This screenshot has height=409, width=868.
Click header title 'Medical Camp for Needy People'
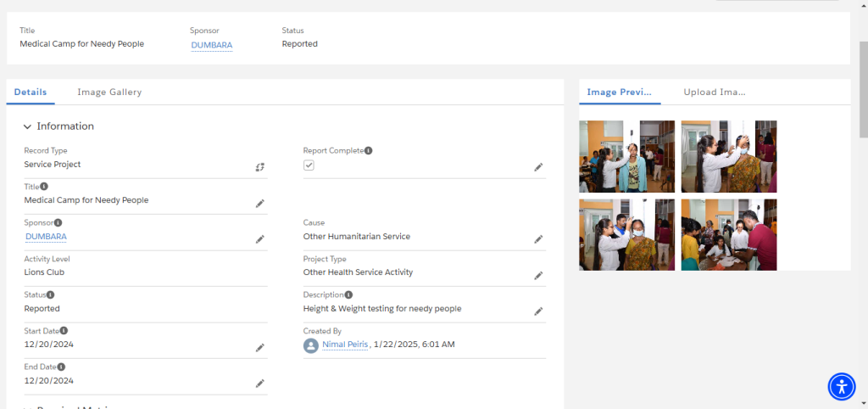82,44
